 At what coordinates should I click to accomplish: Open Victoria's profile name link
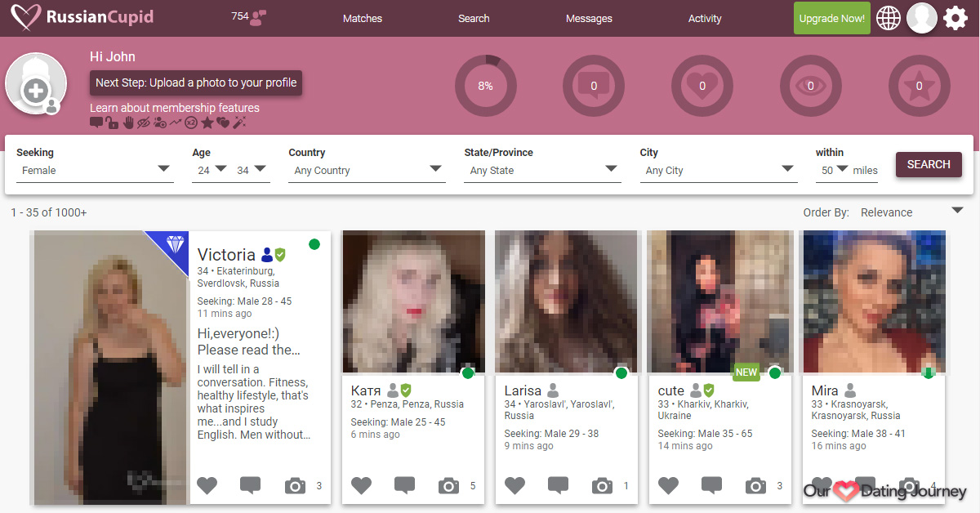(226, 255)
